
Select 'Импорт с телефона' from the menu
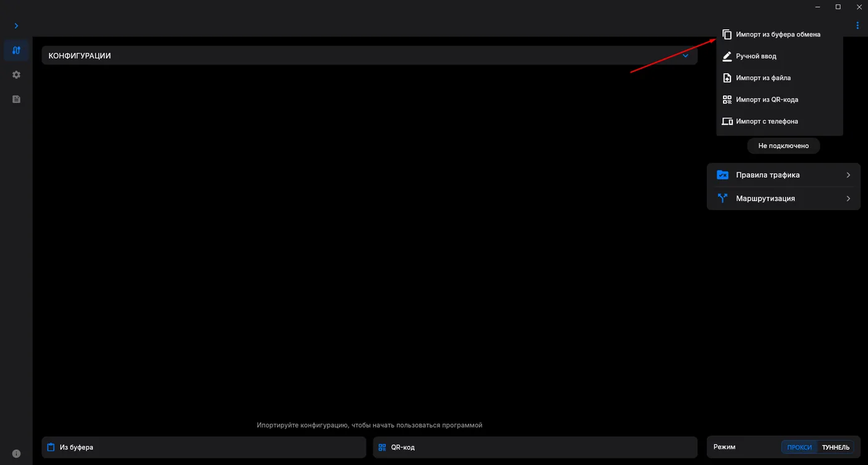point(779,122)
